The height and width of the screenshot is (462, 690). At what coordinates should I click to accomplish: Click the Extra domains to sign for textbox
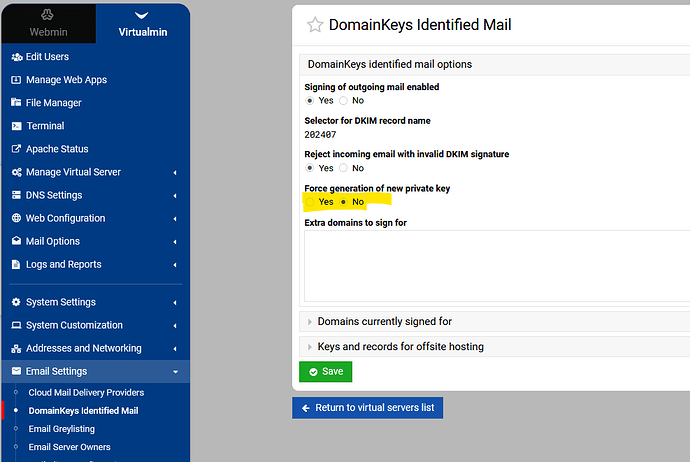click(x=496, y=265)
